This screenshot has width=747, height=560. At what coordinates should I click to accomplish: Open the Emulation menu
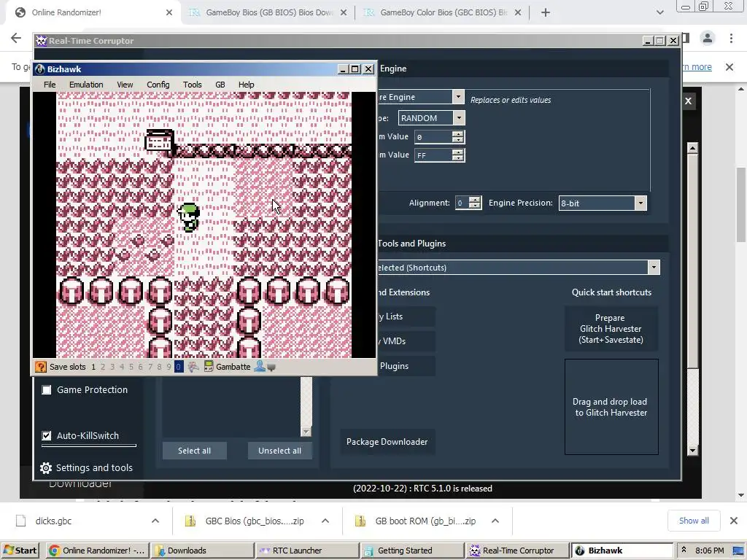point(86,85)
